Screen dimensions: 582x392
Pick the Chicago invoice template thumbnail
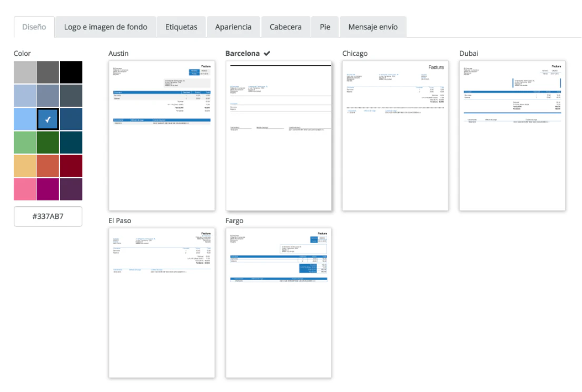[395, 135]
